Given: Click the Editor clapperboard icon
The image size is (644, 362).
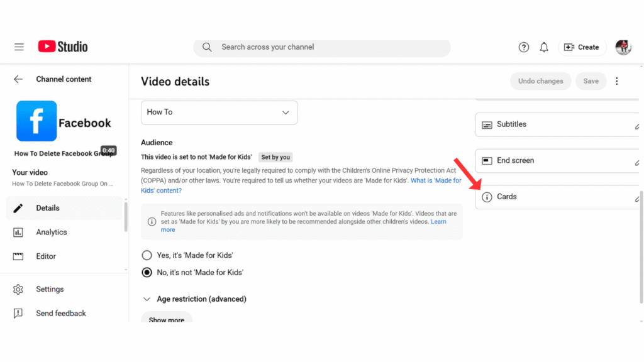Looking at the screenshot, I should click(x=18, y=256).
